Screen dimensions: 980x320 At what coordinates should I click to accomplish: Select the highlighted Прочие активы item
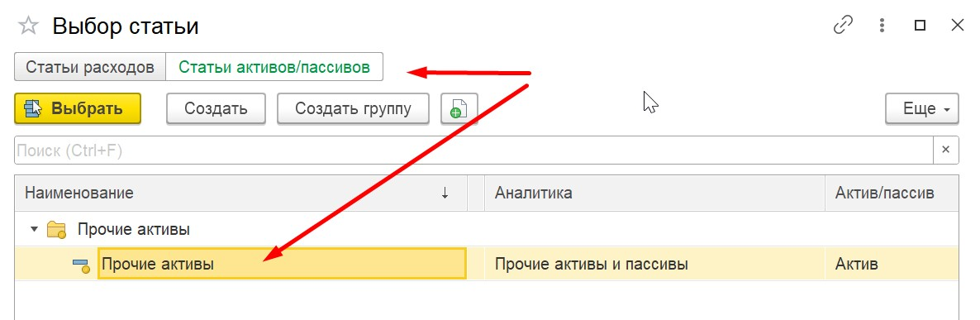(x=282, y=264)
